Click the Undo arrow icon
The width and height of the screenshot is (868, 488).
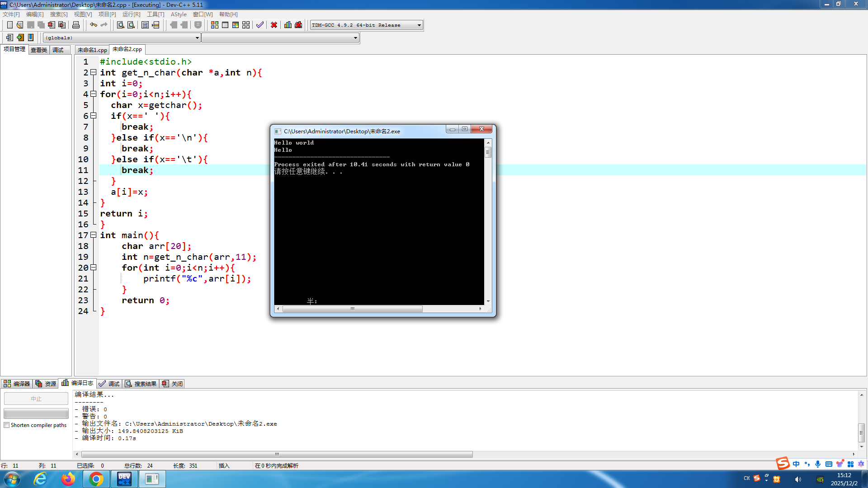(93, 25)
